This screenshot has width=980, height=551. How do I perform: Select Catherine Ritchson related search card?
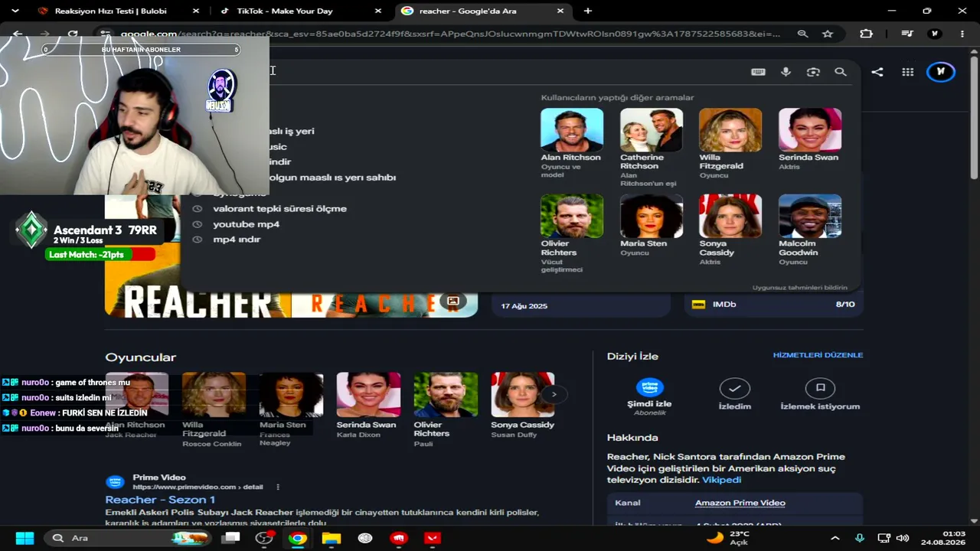pos(651,148)
